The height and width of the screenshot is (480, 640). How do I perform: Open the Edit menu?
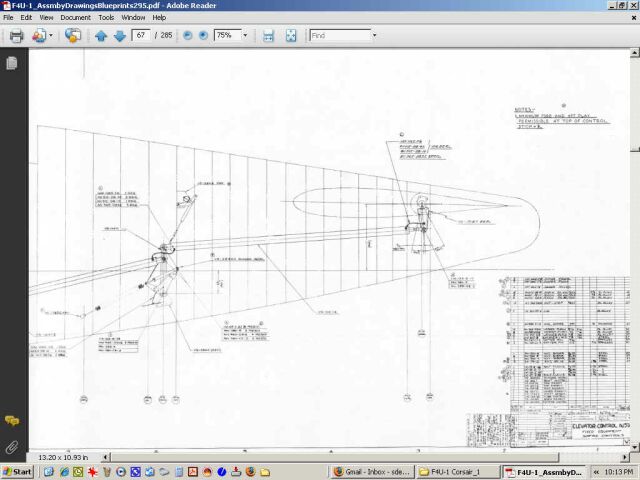(26, 18)
